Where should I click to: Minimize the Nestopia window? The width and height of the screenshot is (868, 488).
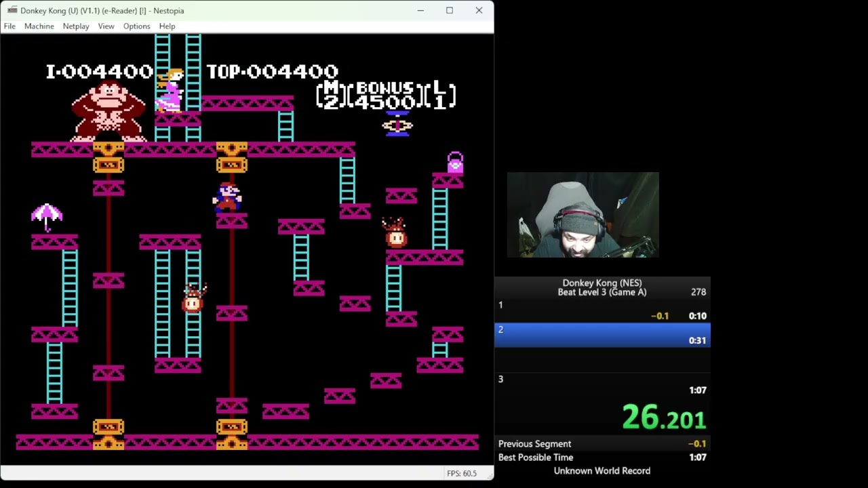coord(420,10)
